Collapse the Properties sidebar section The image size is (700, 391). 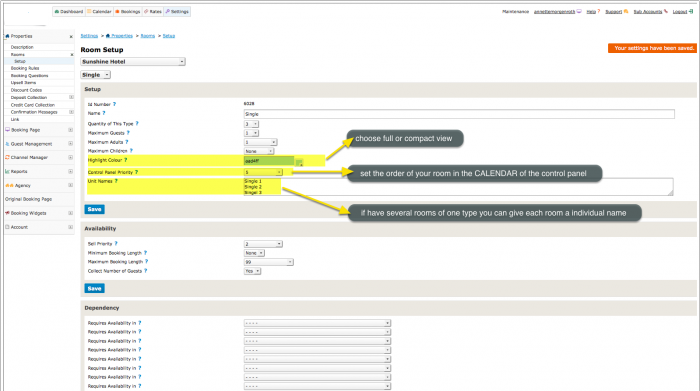[71, 37]
